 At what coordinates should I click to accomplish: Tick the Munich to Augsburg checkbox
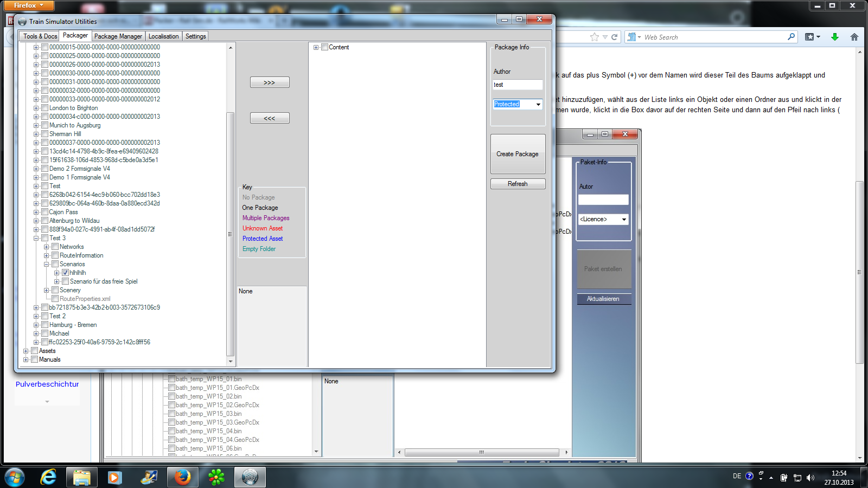click(45, 125)
